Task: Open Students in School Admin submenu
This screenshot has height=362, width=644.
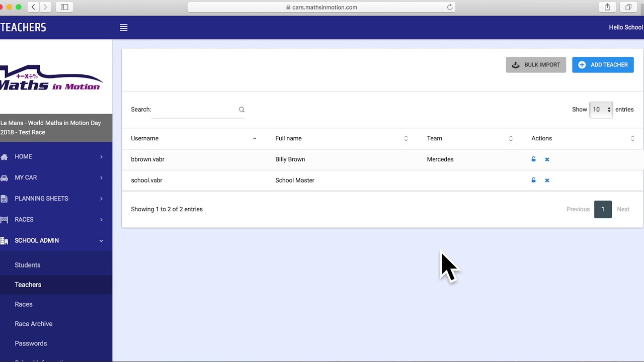Action: [28, 265]
